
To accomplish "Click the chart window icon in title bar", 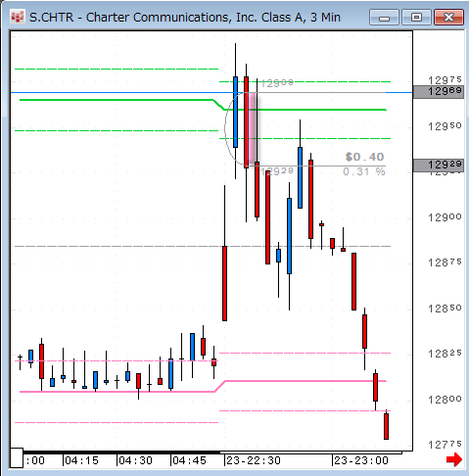I will click(18, 17).
